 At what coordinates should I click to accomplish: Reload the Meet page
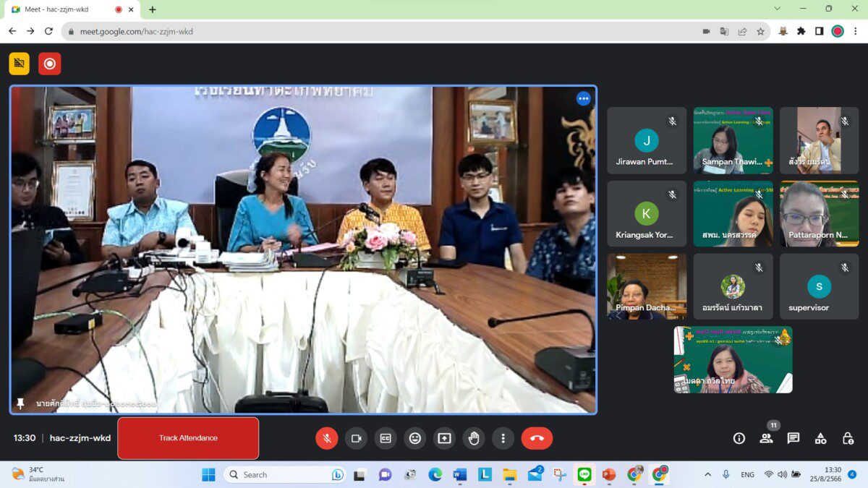click(48, 31)
